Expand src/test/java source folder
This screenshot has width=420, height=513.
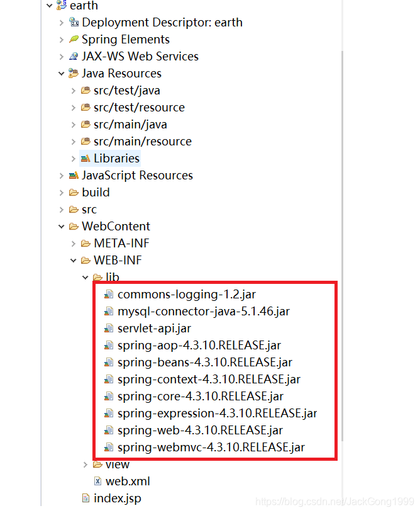click(x=74, y=91)
